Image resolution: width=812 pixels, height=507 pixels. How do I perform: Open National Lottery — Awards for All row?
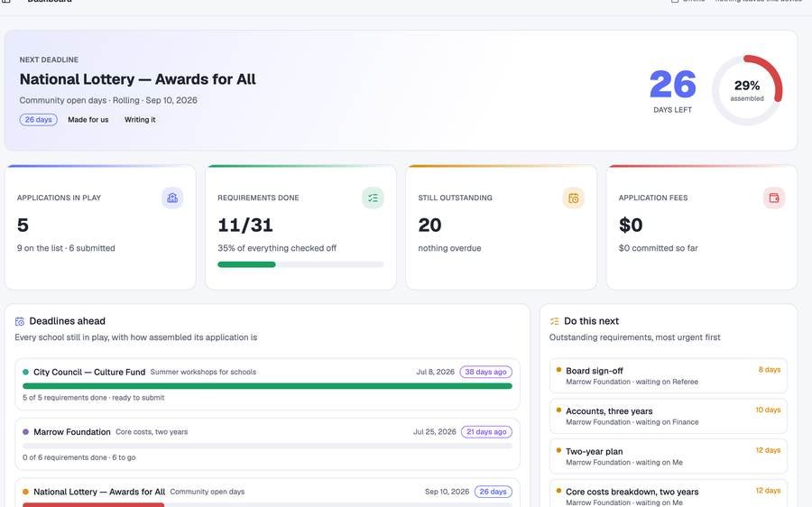(267, 493)
